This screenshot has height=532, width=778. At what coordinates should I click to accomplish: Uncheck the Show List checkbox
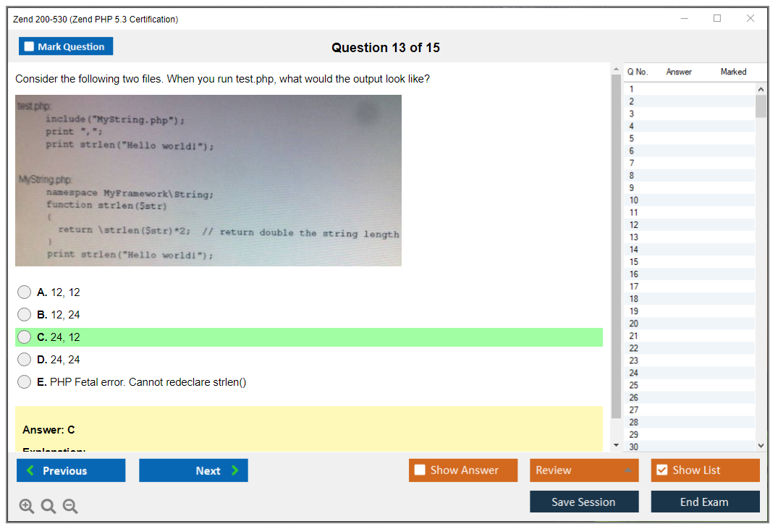click(661, 470)
